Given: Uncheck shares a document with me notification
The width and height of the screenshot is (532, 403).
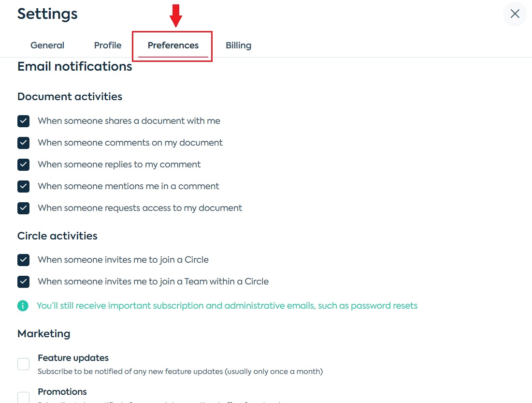Looking at the screenshot, I should 23,121.
